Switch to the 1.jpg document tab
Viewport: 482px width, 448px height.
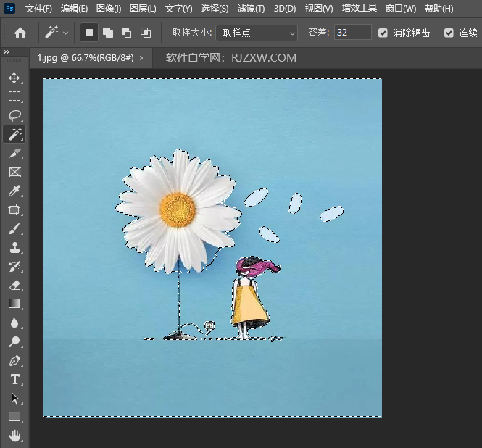(x=86, y=57)
